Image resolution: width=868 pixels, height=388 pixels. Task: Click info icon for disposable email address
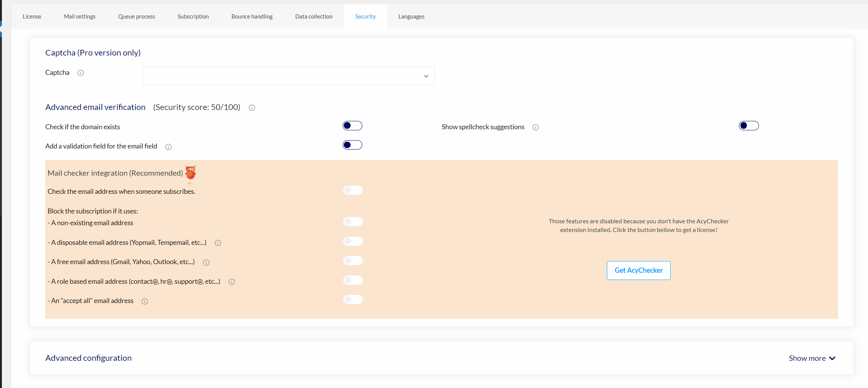coord(218,243)
